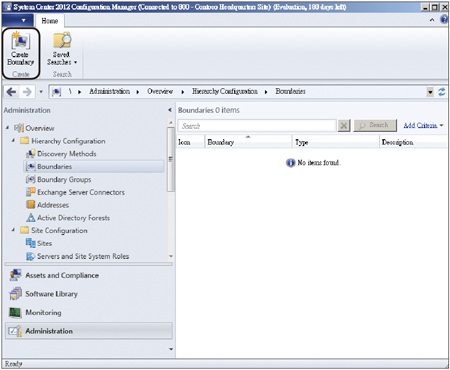
Task: Sort by the Icon column header
Action: 190,142
